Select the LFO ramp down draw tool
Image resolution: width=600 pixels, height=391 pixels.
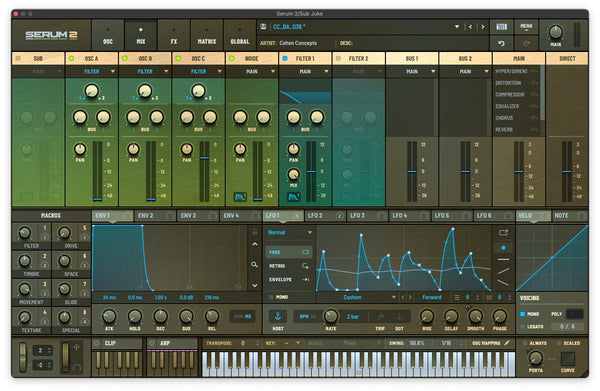[503, 283]
